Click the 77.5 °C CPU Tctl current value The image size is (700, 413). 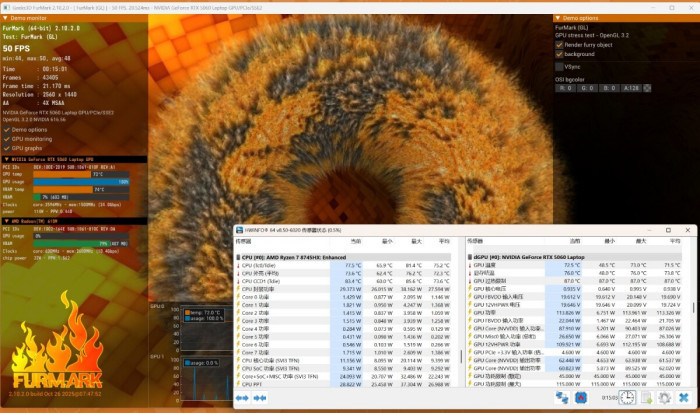tap(353, 266)
